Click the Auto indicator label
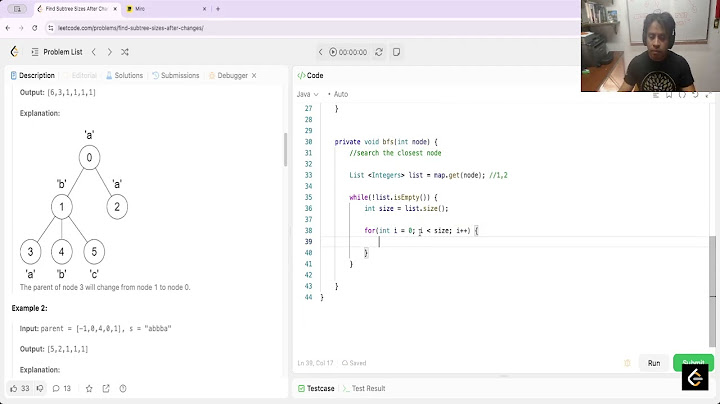 tap(338, 94)
